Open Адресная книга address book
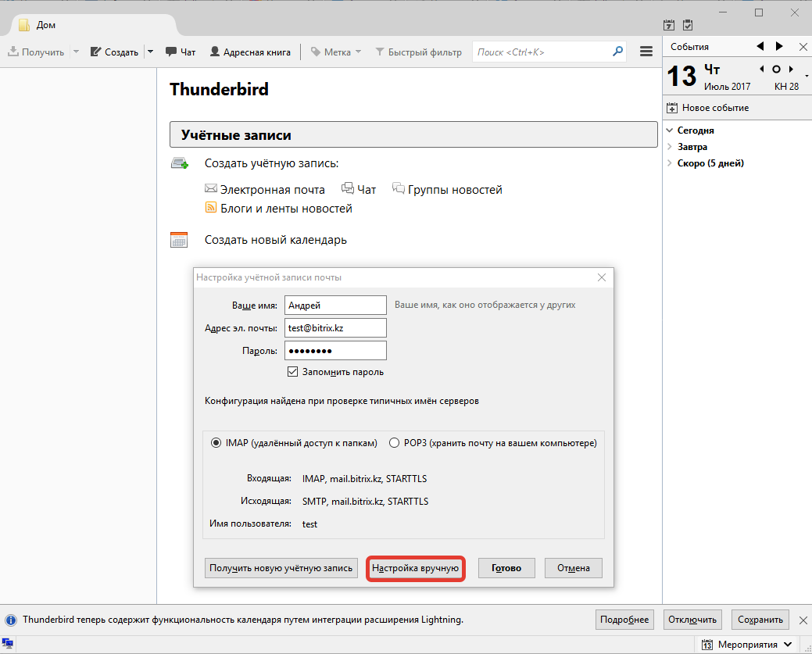This screenshot has height=654, width=812. click(250, 52)
